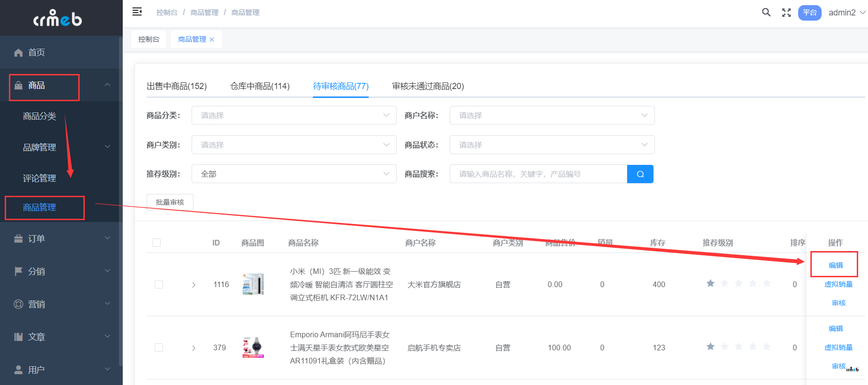Click the flag icon beside 分销
This screenshot has width=868, height=385.
[x=18, y=271]
